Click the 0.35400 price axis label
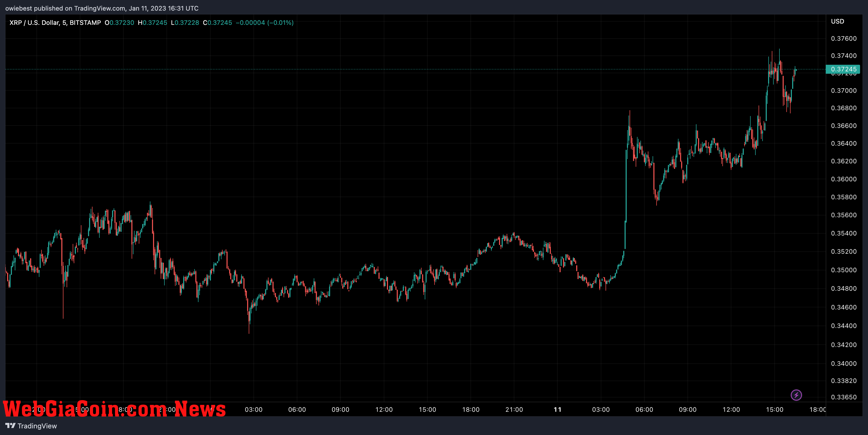The width and height of the screenshot is (868, 435). click(x=844, y=233)
